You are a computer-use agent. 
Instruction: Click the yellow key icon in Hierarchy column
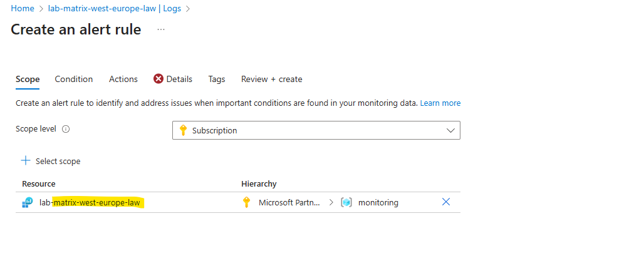[x=246, y=202]
